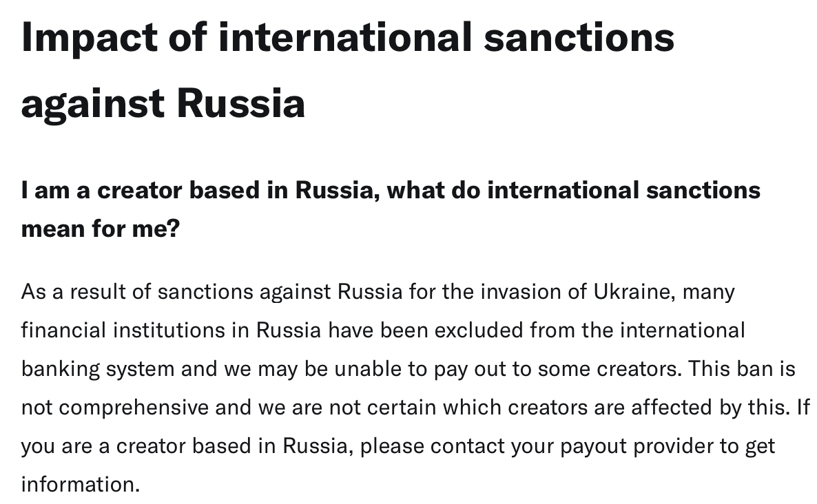
Task: Click the word "banking" in the paragraph
Action: point(61,370)
